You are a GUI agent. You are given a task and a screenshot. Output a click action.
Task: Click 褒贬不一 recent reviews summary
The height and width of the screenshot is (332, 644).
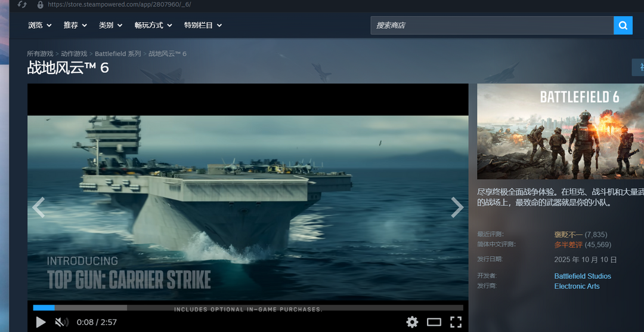[x=568, y=235]
